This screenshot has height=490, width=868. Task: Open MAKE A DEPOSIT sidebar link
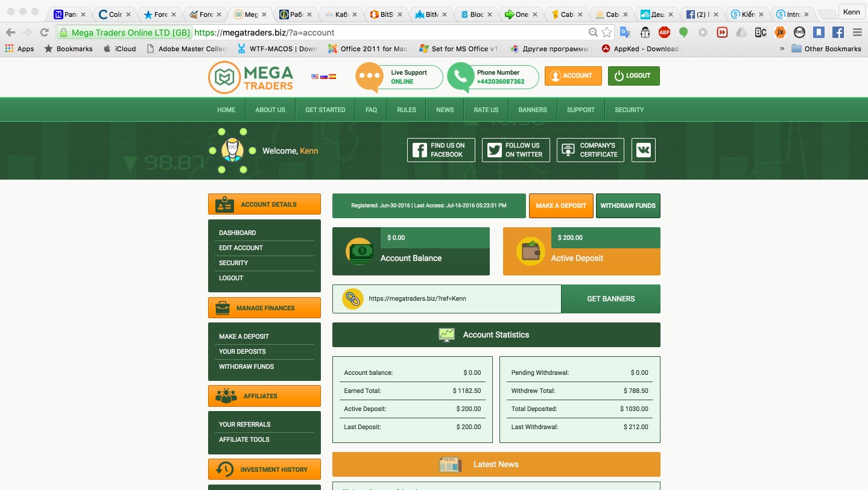pyautogui.click(x=244, y=336)
